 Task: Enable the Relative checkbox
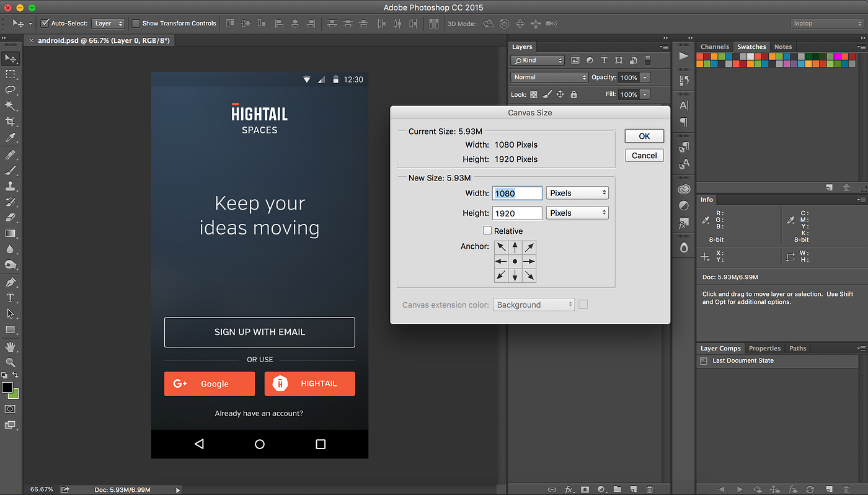point(487,231)
